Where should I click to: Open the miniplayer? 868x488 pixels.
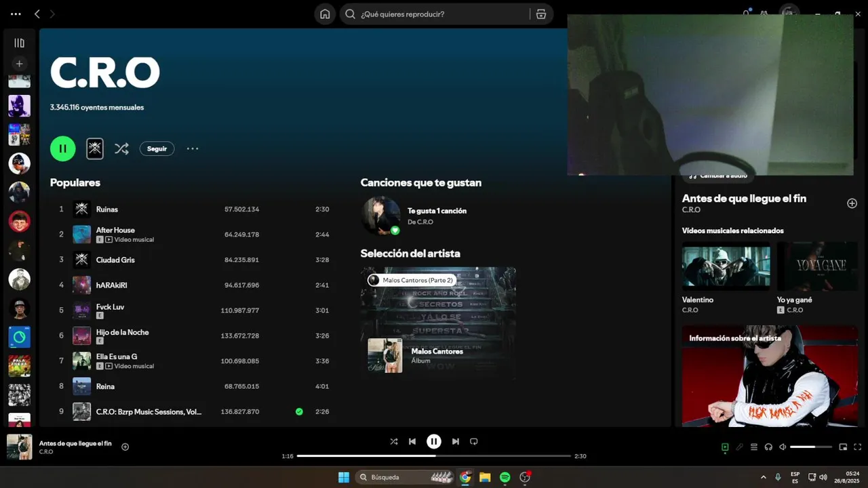pyautogui.click(x=843, y=447)
